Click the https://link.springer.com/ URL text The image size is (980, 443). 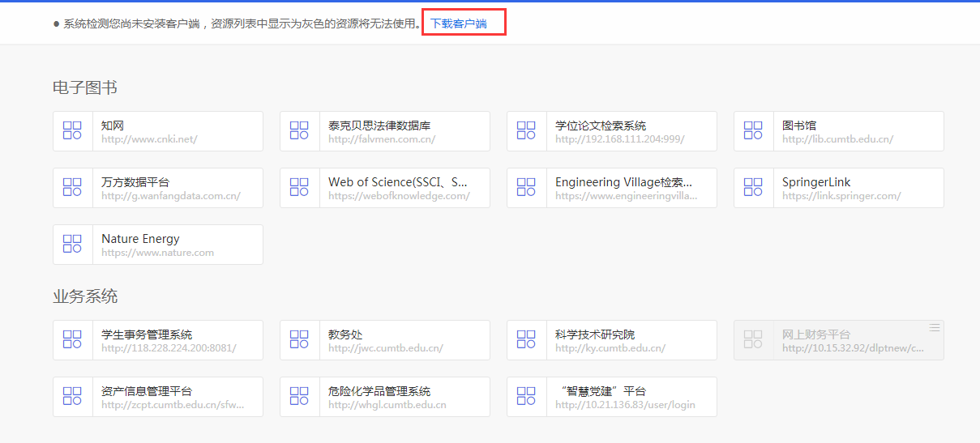point(841,196)
